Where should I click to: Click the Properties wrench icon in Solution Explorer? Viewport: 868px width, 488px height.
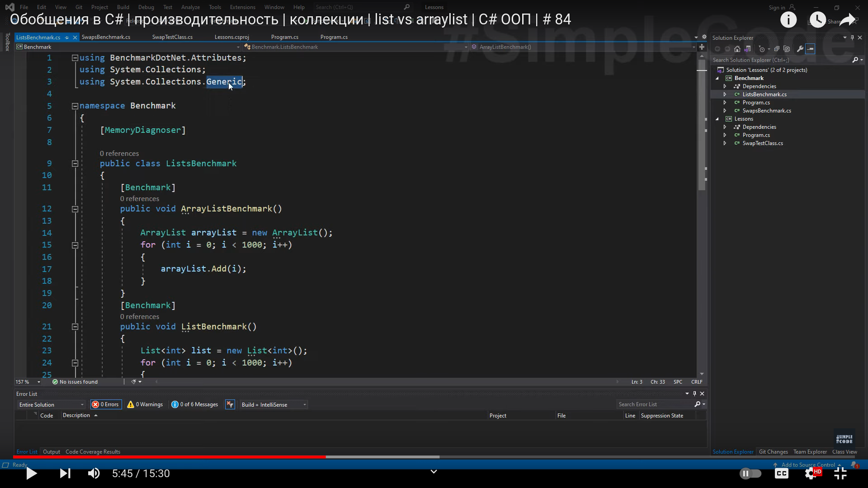pyautogui.click(x=800, y=49)
